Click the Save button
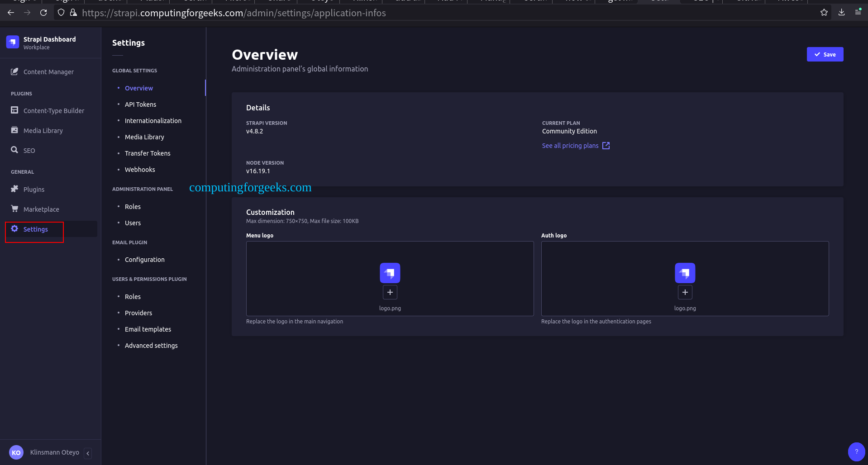868x465 pixels. tap(825, 54)
